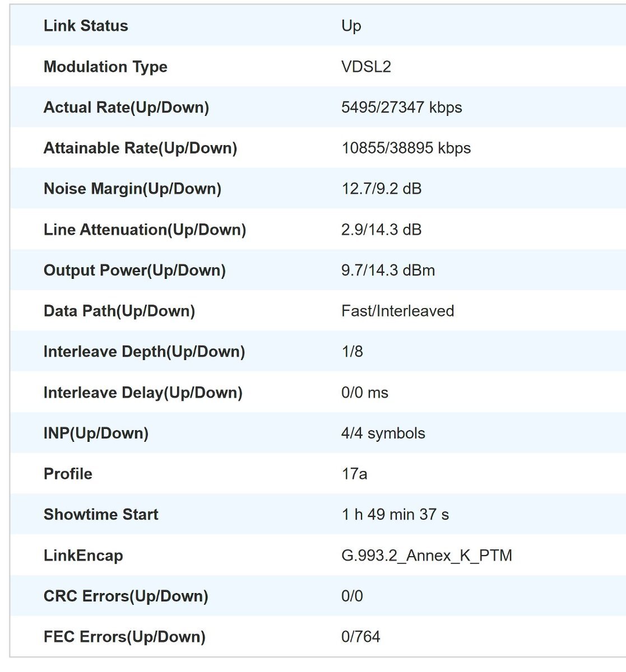Select the Profile value 17a
626x672 pixels.
tap(354, 474)
